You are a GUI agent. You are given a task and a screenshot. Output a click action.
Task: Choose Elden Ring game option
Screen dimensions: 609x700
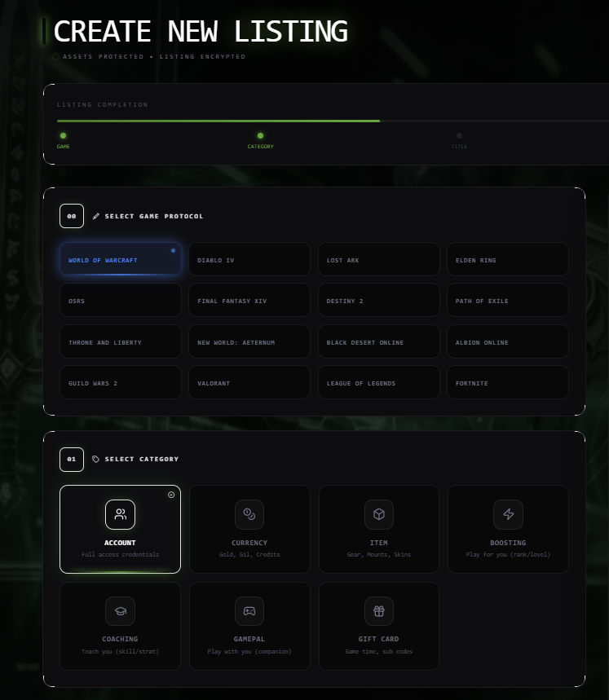(x=508, y=259)
